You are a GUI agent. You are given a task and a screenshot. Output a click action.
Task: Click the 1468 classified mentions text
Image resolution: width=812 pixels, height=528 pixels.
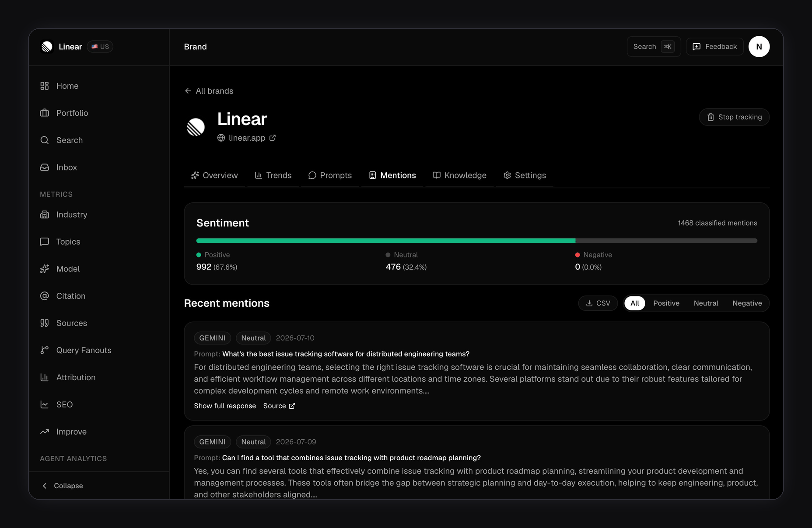(717, 223)
